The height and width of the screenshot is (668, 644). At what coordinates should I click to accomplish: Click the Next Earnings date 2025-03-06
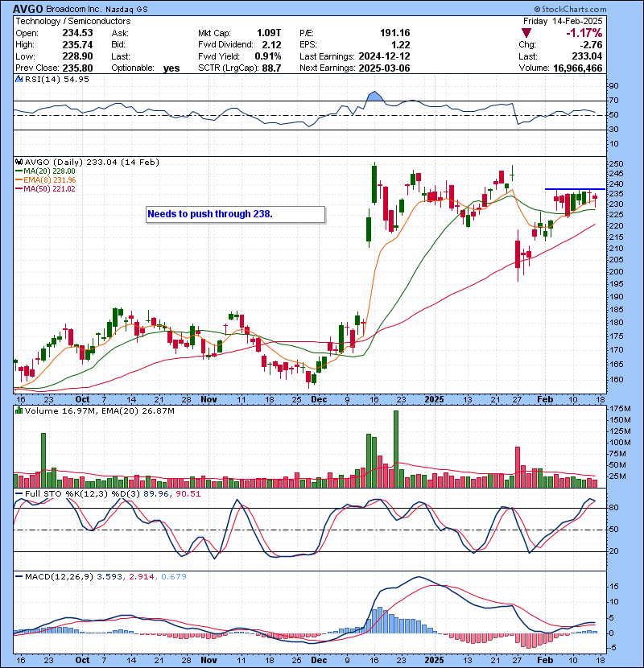click(x=384, y=68)
